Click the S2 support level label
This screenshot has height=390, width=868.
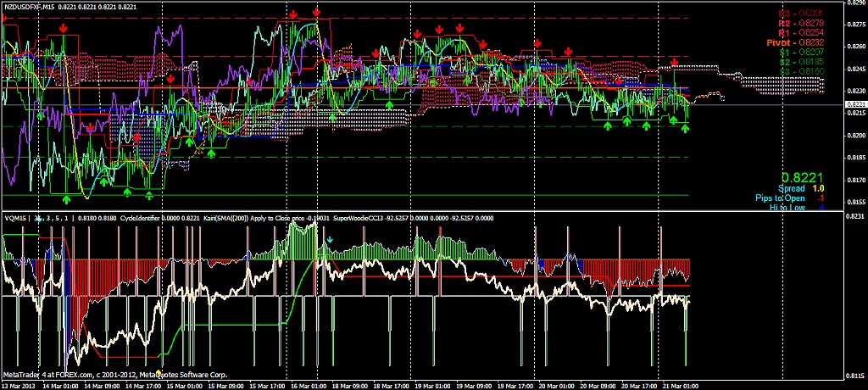(800, 61)
